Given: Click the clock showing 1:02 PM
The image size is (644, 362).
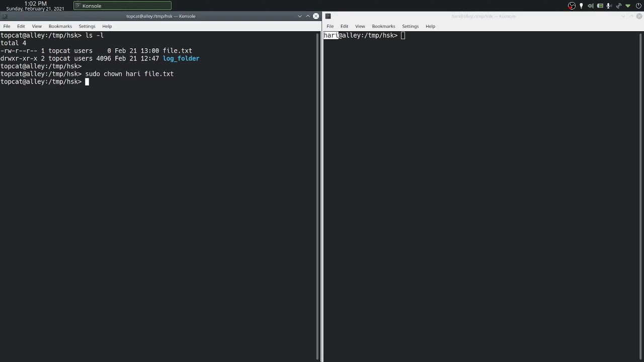Looking at the screenshot, I should tap(35, 6).
